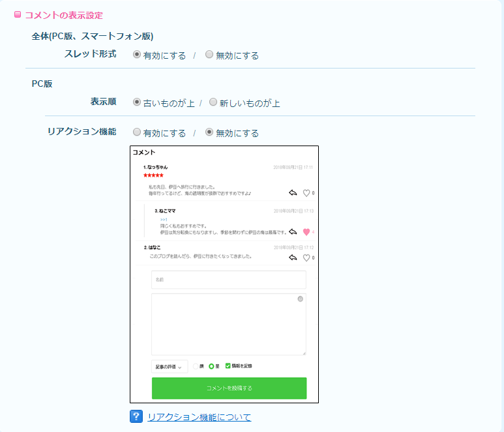Image resolution: width=504 pixels, height=432 pixels.
Task: Open the リアクション機能について link
Action: 200,417
